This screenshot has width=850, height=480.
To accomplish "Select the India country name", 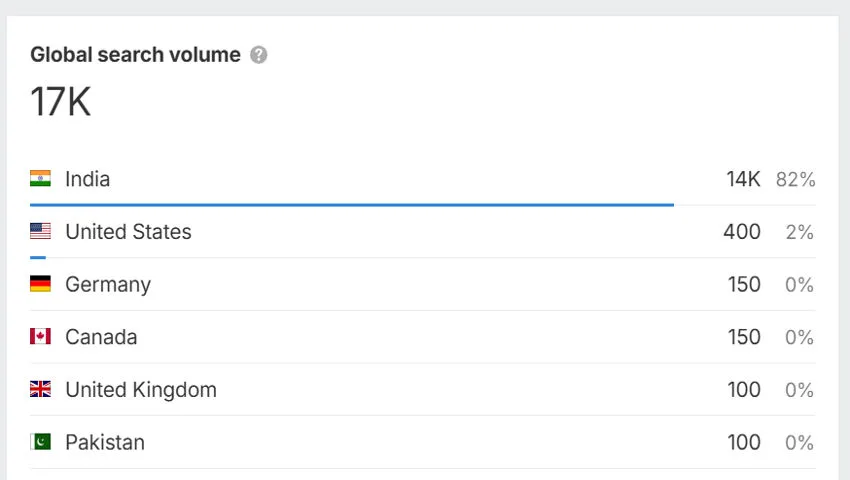I will 88,180.
